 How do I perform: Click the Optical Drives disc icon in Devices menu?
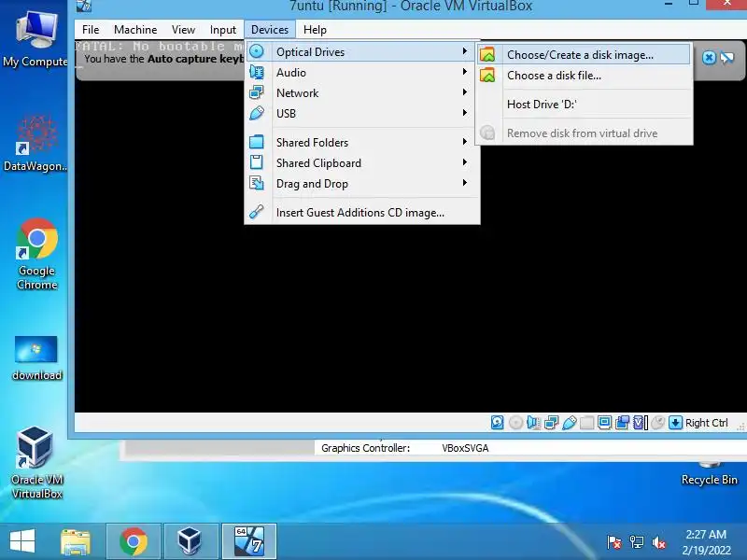click(256, 51)
